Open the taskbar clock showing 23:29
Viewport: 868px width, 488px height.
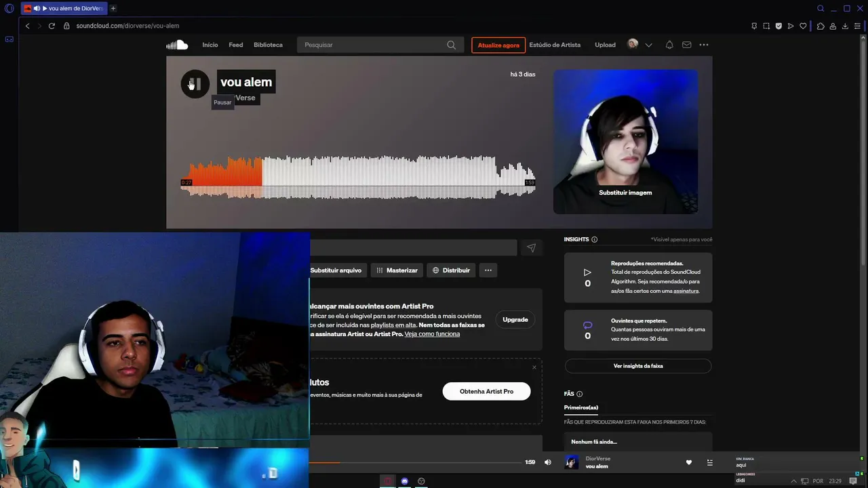(835, 481)
